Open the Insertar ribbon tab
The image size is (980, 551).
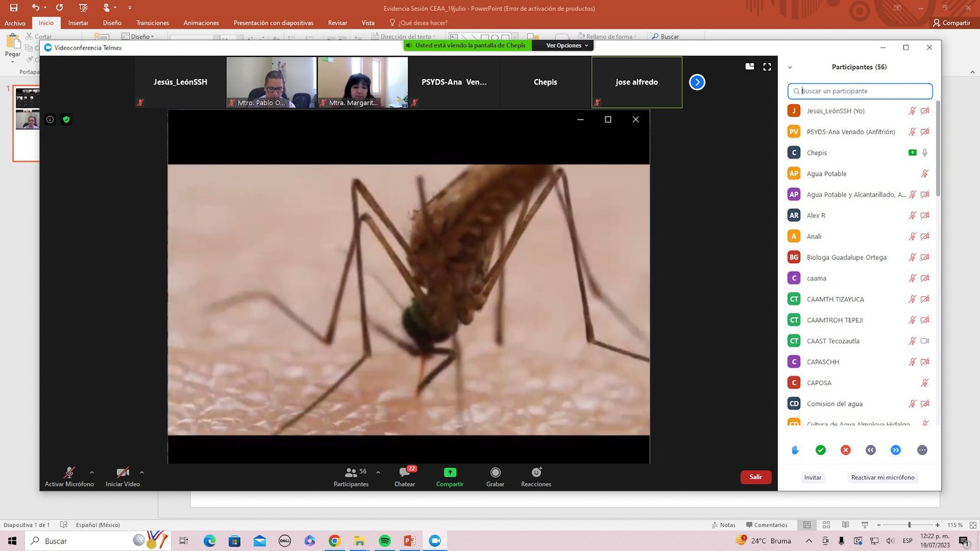pos(78,23)
